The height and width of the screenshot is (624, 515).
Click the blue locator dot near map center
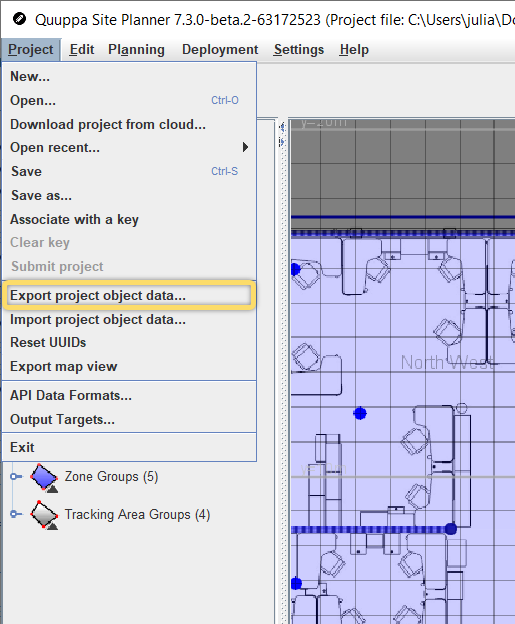360,413
